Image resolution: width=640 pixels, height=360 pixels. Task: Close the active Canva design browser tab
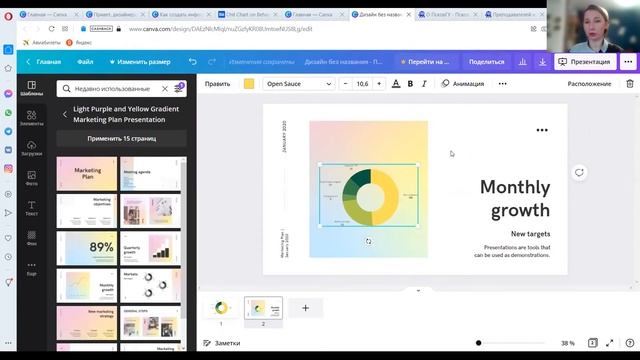(409, 14)
